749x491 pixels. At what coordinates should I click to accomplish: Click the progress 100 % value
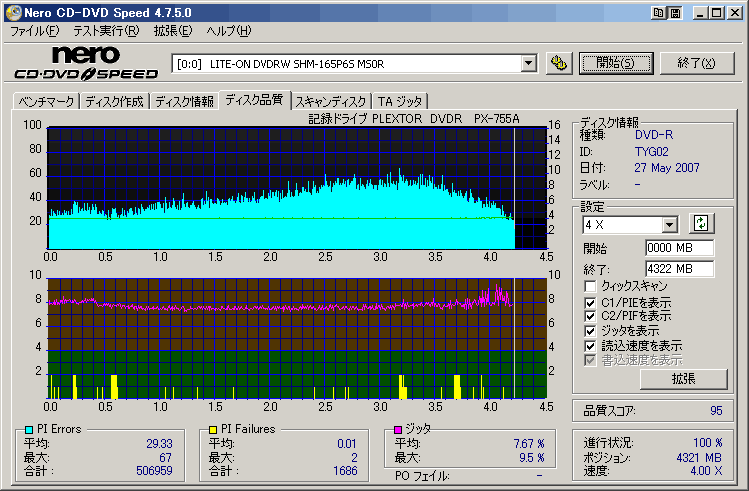[x=707, y=443]
